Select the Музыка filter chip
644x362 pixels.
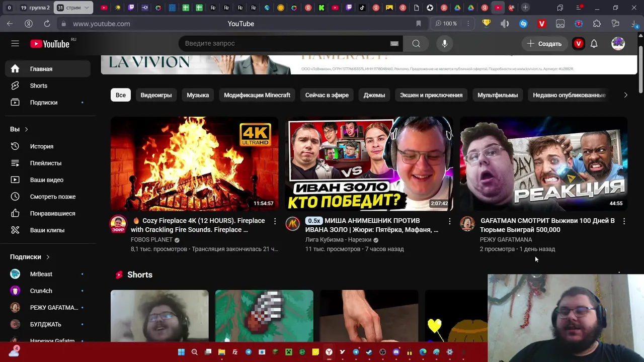point(198,95)
